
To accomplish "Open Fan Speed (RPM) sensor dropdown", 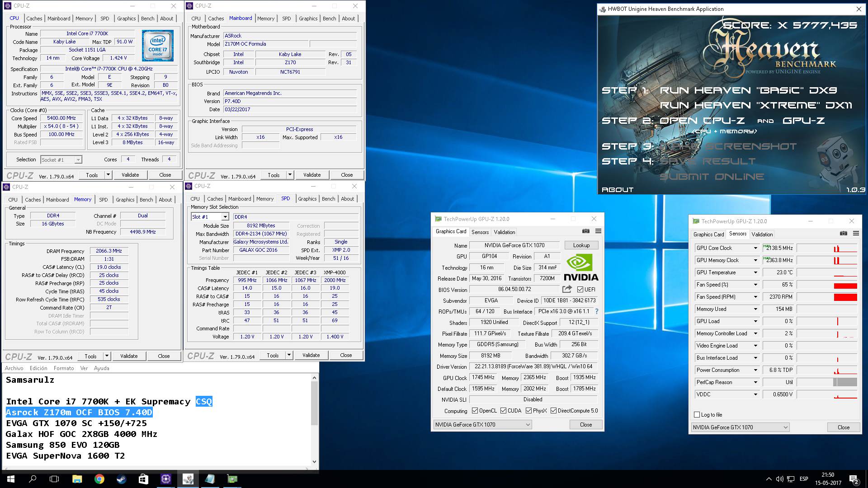I will 755,297.
